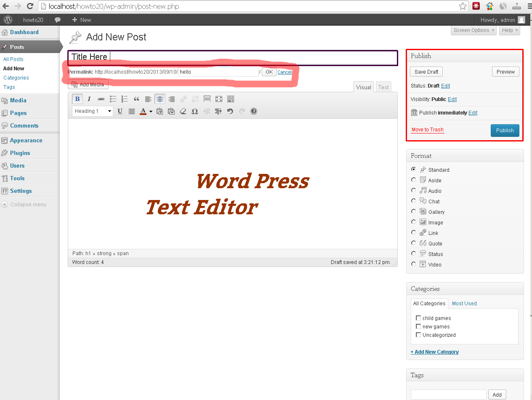The image size is (532, 400).
Task: Bookmark page with the star icon
Action: [463, 6]
